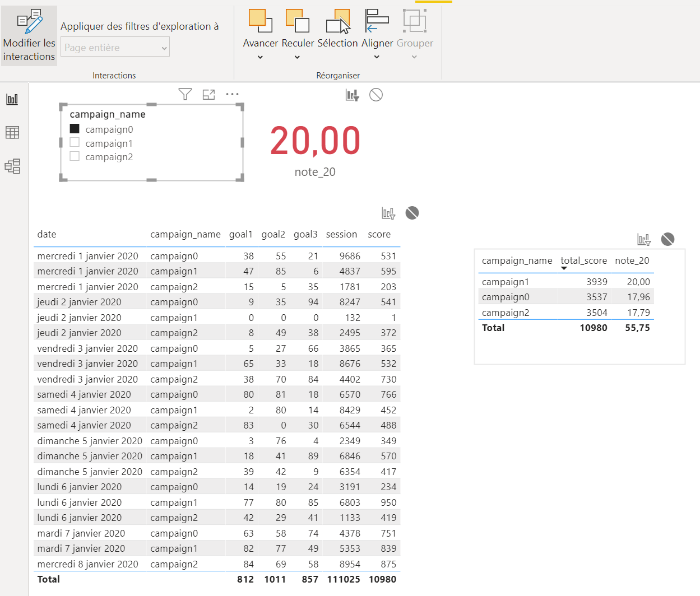The height and width of the screenshot is (596, 700).
Task: Toggle the campaign1 checkbox
Action: coord(75,143)
